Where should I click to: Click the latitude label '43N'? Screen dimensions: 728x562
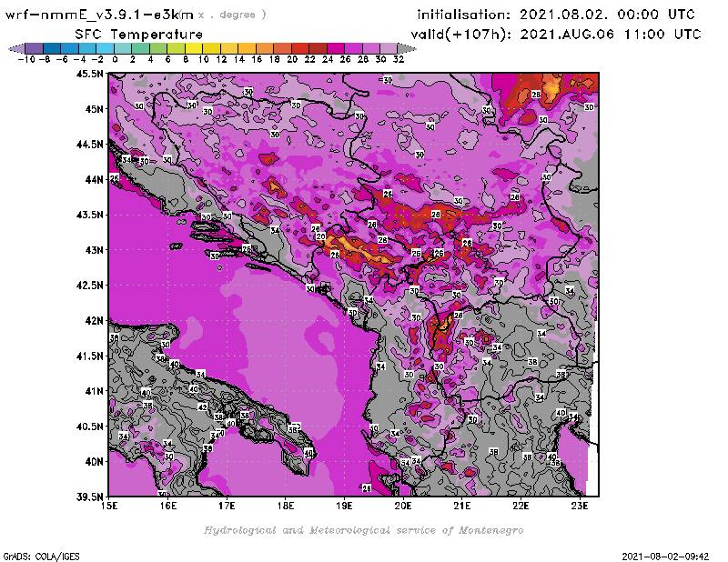(x=94, y=250)
